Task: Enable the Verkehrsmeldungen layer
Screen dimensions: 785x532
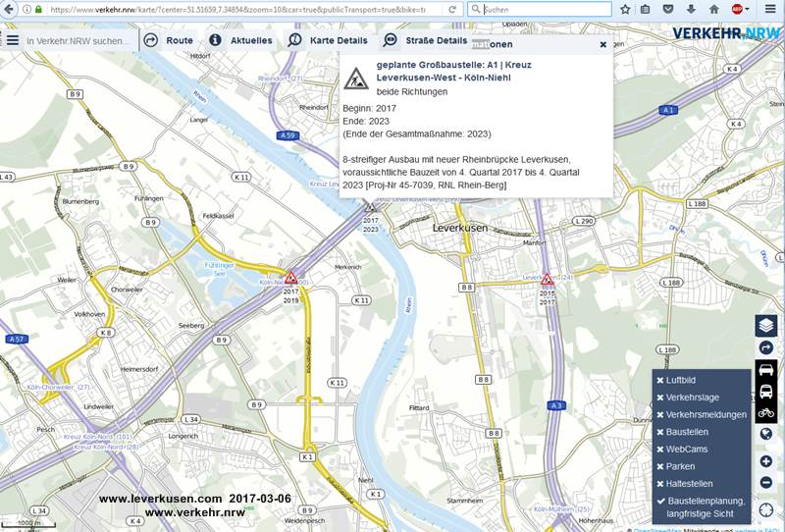Action: [701, 415]
